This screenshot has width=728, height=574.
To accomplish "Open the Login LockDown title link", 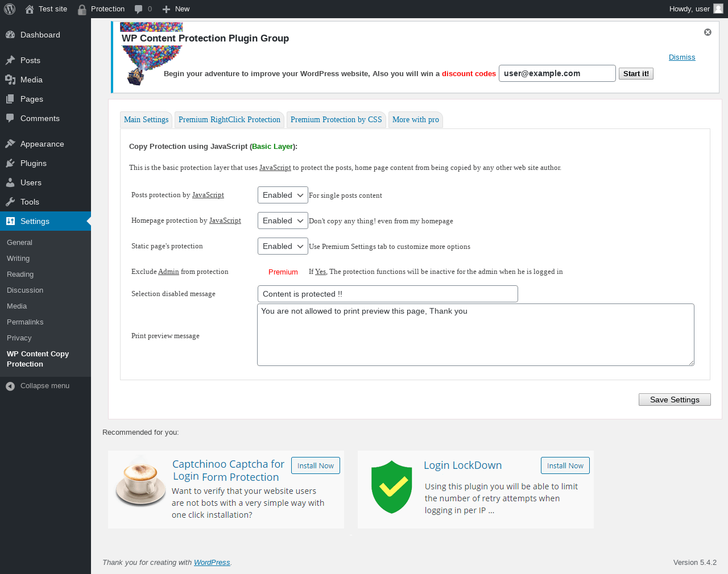I will coord(463,465).
